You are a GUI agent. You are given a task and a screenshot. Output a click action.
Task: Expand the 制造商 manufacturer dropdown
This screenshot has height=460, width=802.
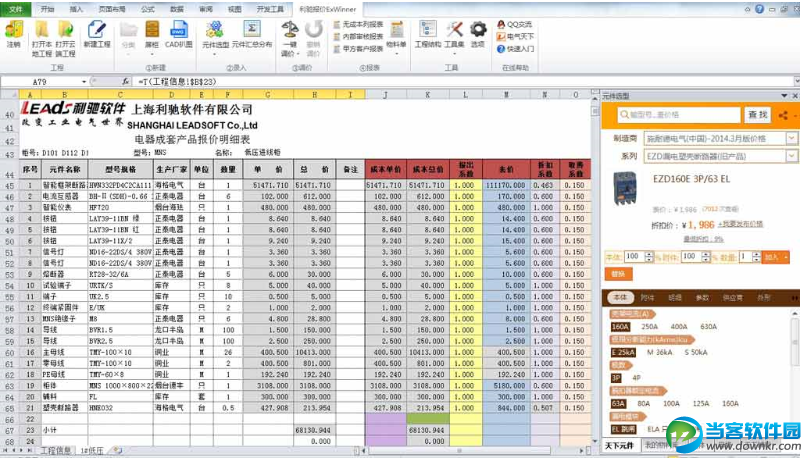point(792,138)
